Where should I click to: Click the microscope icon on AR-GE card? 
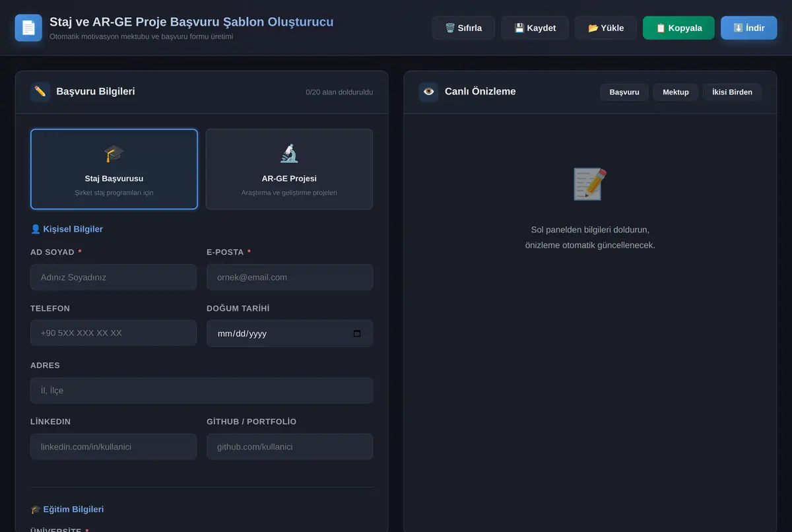pos(289,154)
